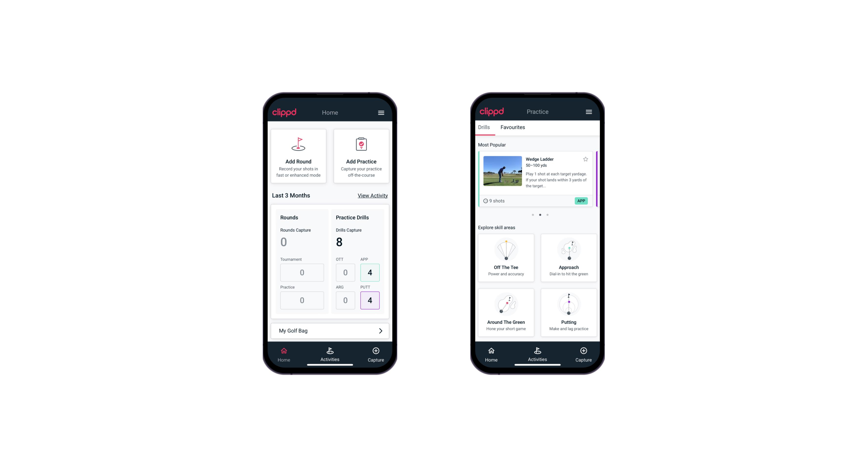
Task: Scroll the Most Popular carousel dots indicator
Action: click(x=540, y=214)
